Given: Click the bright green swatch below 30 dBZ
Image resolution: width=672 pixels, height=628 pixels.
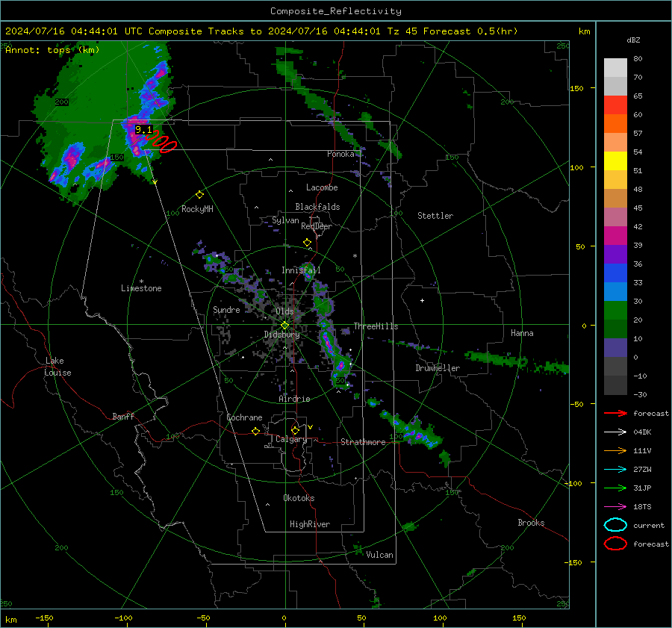Looking at the screenshot, I should [x=615, y=310].
